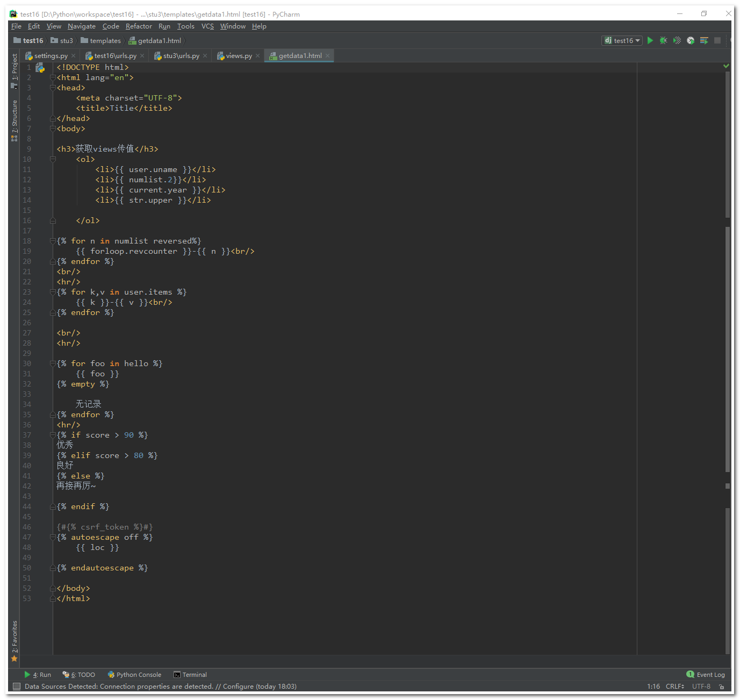Screen dimensions: 740x700
Task: Close the test16\urls.py tab
Action: (142, 56)
